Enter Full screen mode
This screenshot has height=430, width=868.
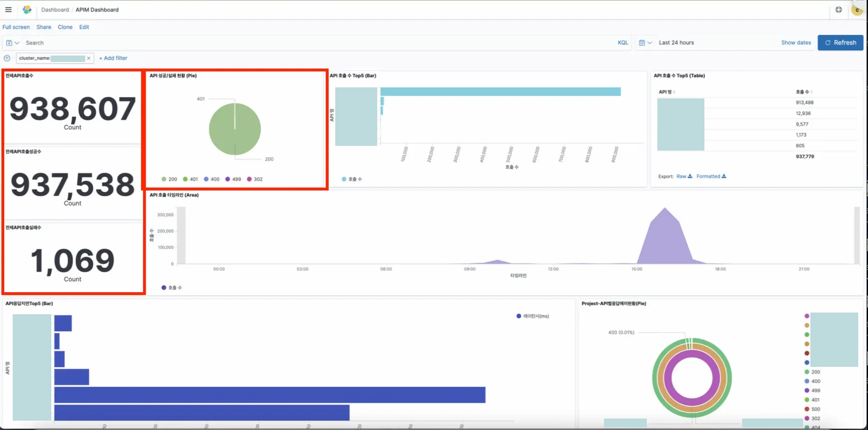pos(16,27)
